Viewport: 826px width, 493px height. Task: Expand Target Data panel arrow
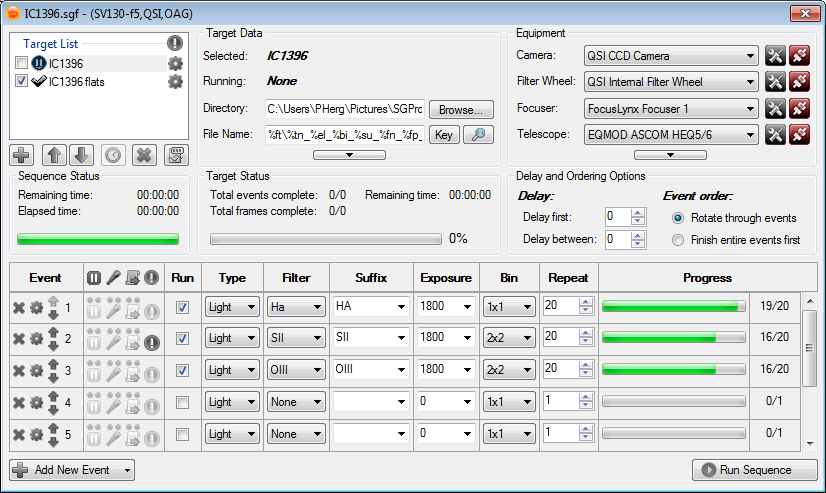(x=349, y=155)
